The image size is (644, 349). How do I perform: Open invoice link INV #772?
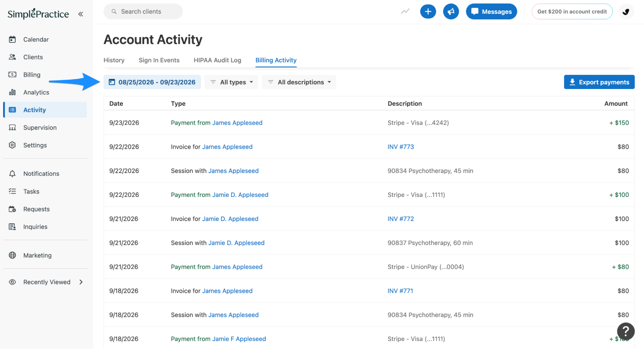coord(400,219)
